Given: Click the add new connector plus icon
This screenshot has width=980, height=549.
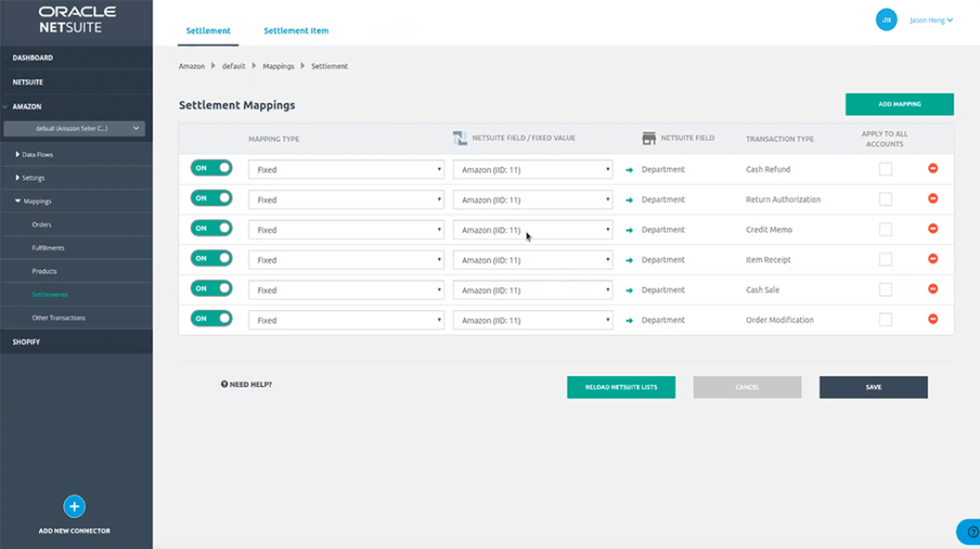Looking at the screenshot, I should click(74, 506).
